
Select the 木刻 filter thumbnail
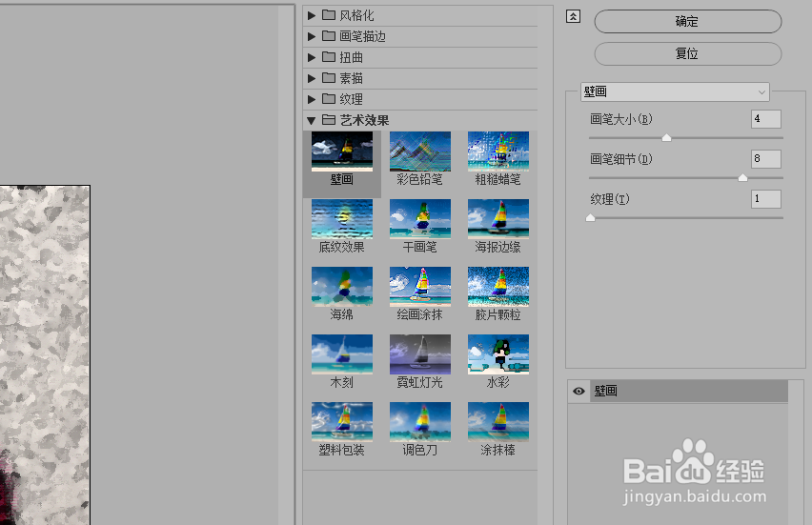[342, 354]
